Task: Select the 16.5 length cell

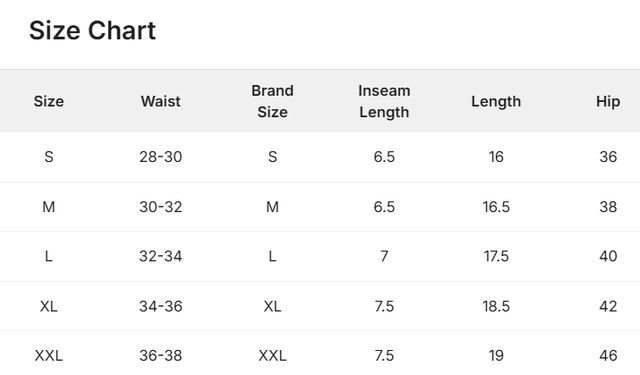Action: pyautogui.click(x=496, y=207)
